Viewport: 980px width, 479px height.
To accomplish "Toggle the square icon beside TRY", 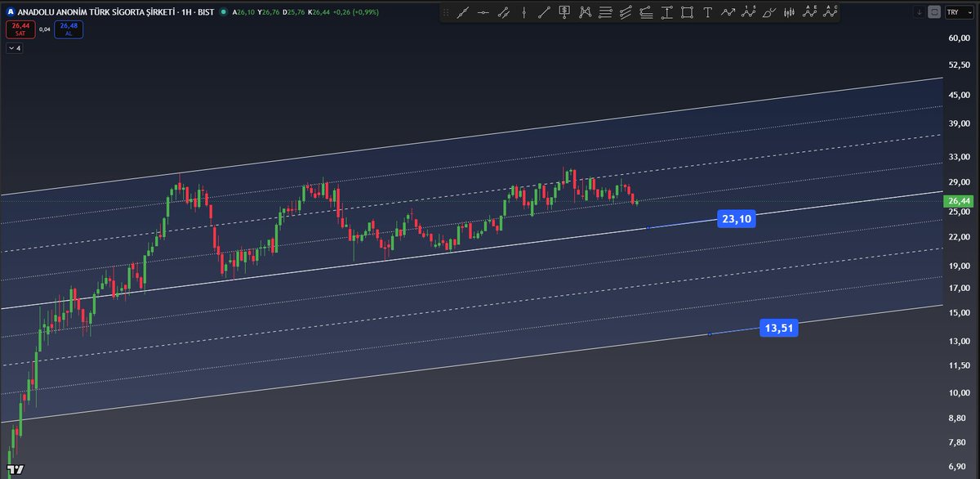I will point(935,12).
